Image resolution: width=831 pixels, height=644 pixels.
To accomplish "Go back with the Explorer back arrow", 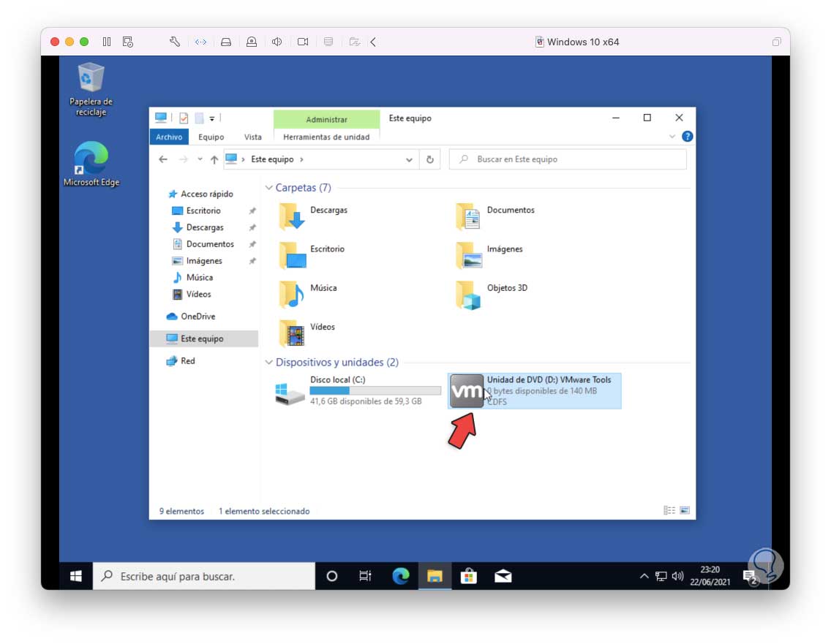I will [x=163, y=159].
